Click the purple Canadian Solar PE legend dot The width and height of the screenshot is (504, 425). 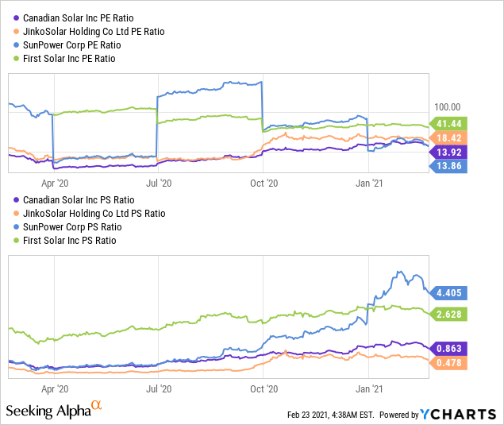[x=16, y=18]
